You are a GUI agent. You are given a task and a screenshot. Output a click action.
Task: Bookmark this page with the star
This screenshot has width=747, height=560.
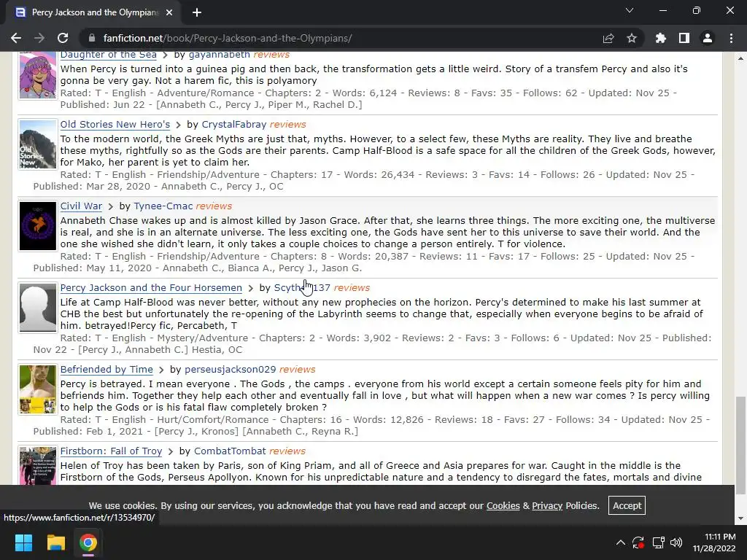point(632,38)
